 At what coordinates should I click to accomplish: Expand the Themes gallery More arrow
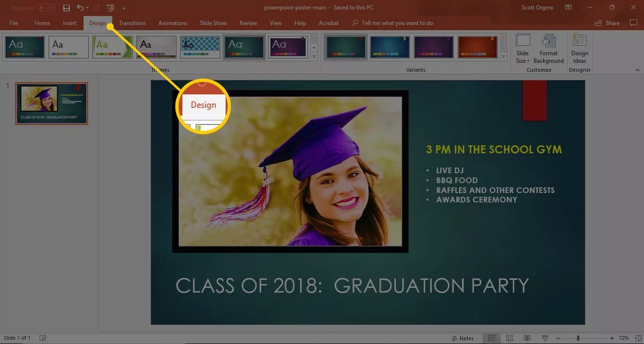(x=314, y=57)
